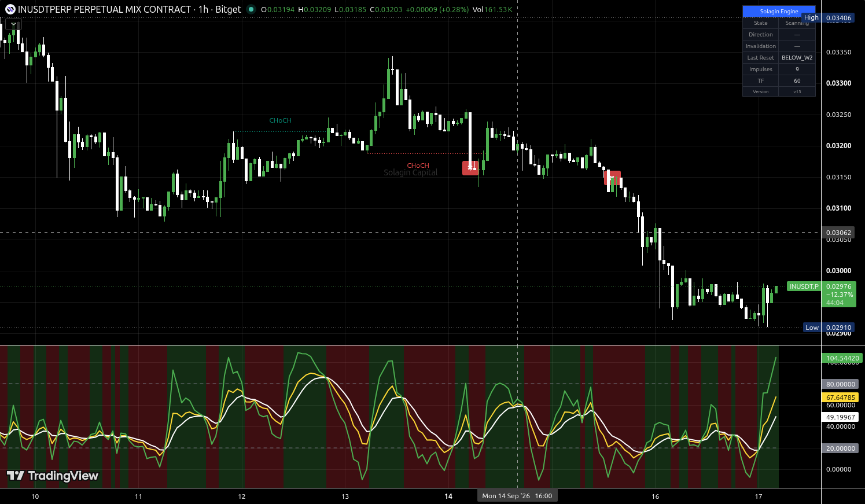The image size is (865, 504).
Task: Click the BELOW_W2 value cell
Action: tap(797, 58)
